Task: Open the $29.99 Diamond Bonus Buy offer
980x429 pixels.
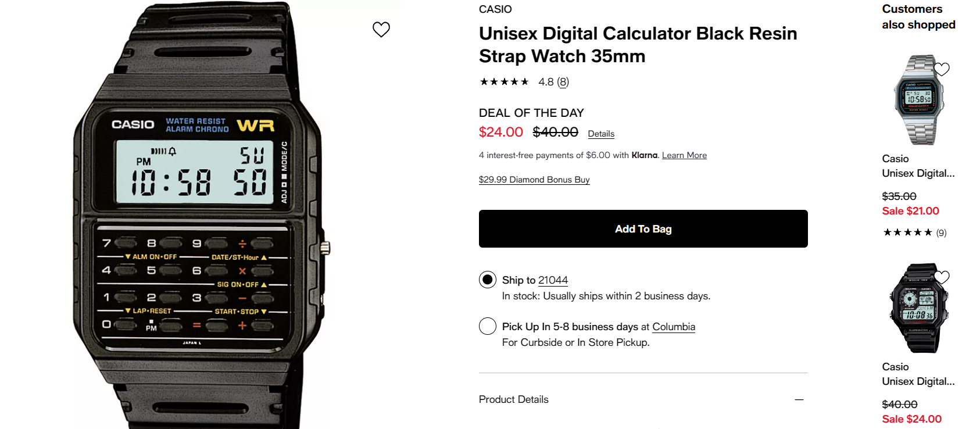Action: [x=534, y=180]
